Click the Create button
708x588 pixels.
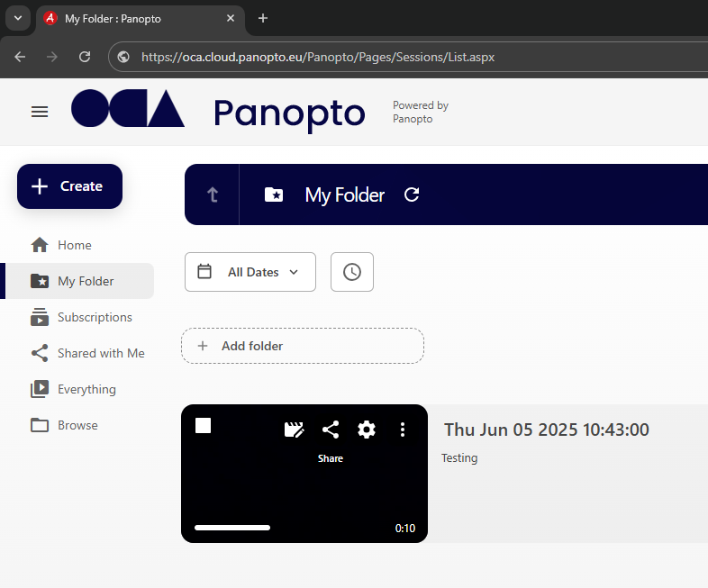[69, 185]
